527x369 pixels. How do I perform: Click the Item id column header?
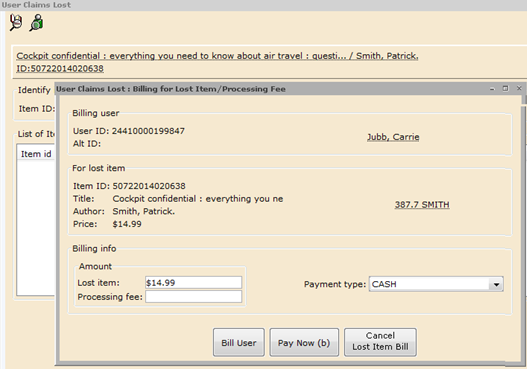[x=36, y=154]
